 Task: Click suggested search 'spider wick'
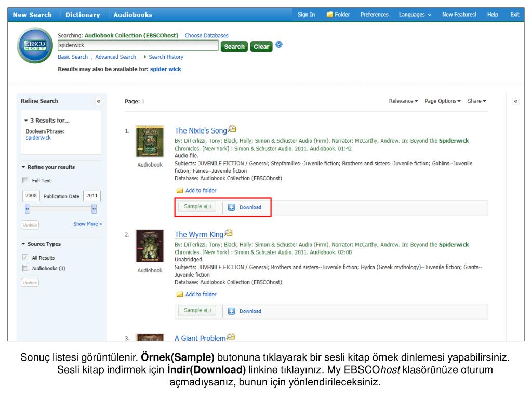166,69
